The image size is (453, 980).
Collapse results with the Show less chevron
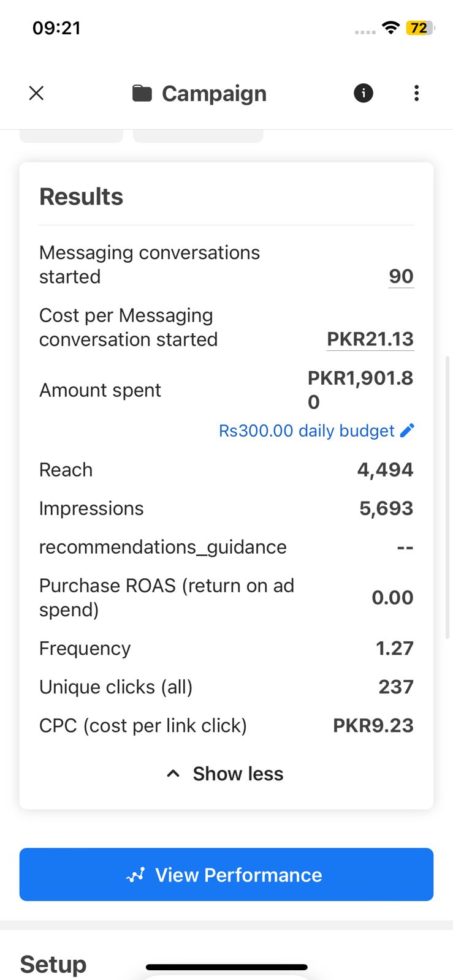[173, 774]
